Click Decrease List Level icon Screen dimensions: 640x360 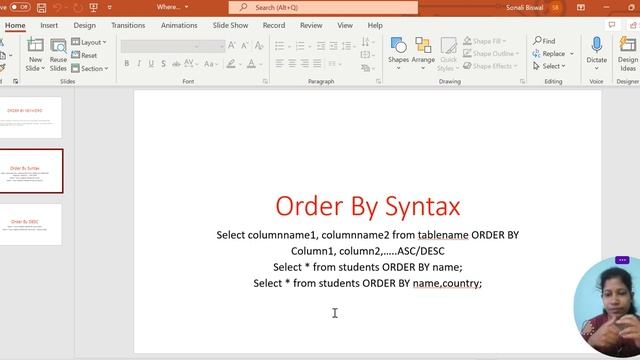[321, 46]
